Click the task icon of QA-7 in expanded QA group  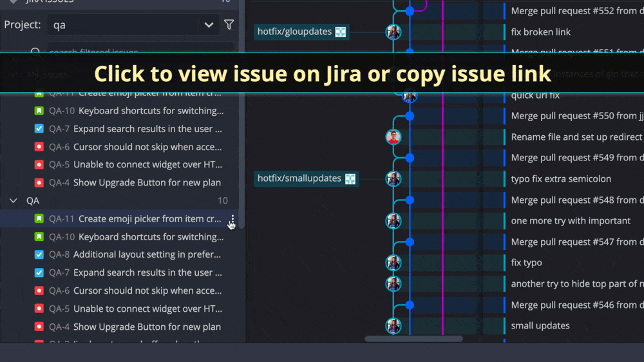point(39,273)
